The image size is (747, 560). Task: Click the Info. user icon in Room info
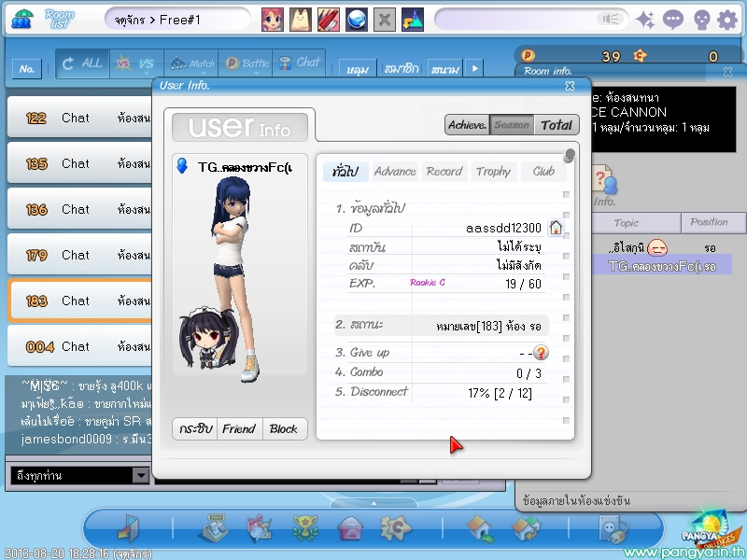pyautogui.click(x=605, y=186)
